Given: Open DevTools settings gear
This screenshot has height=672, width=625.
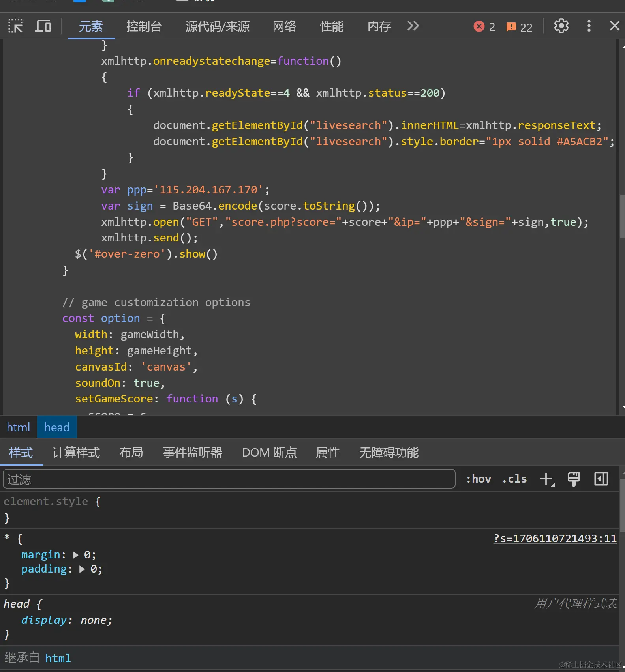Looking at the screenshot, I should click(x=561, y=26).
